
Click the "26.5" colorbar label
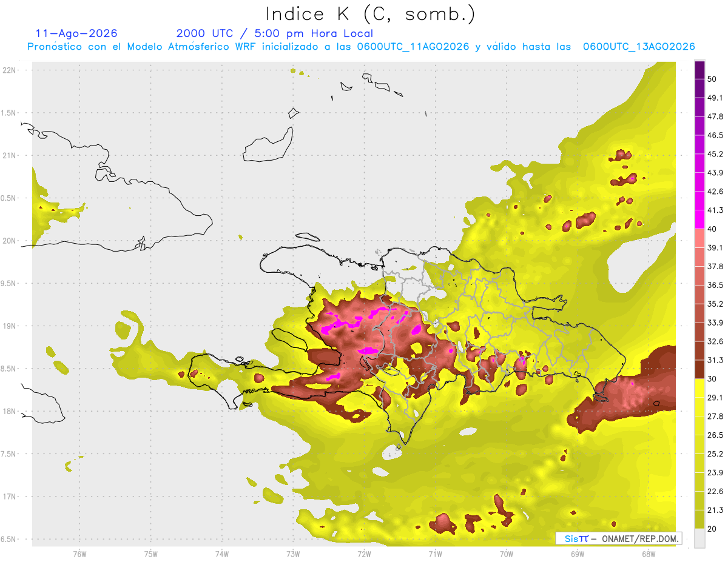point(715,435)
